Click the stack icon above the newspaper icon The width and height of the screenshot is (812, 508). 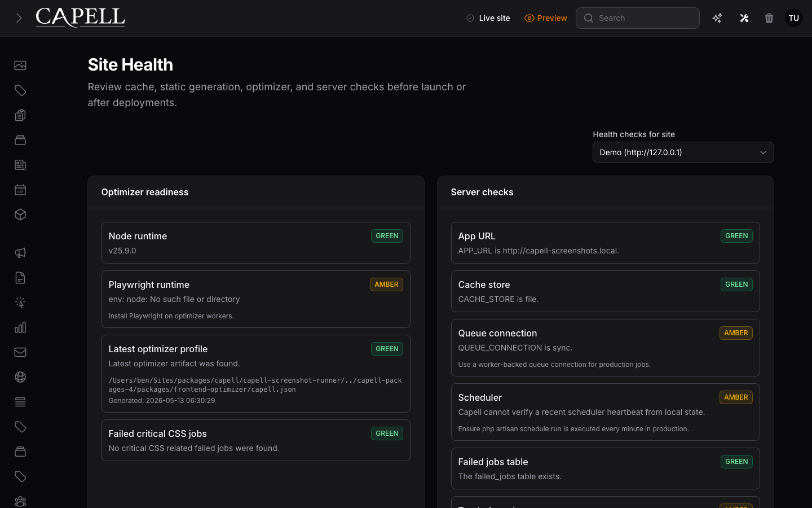[x=20, y=140]
